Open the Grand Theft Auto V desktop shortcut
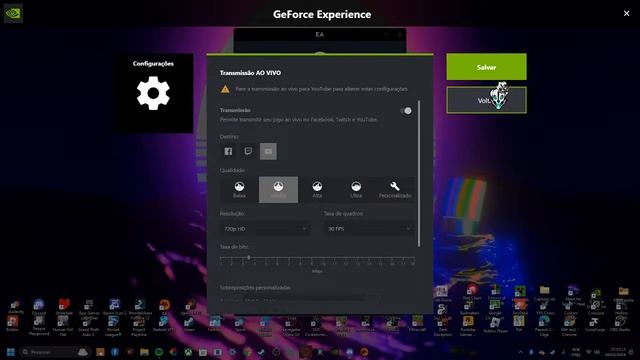This screenshot has height=360, width=640. tap(88, 327)
